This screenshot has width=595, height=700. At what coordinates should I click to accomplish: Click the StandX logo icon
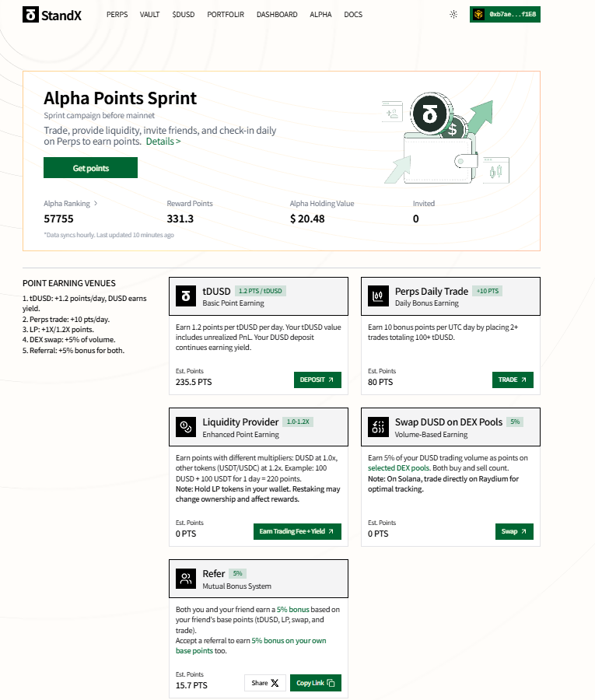coord(30,14)
